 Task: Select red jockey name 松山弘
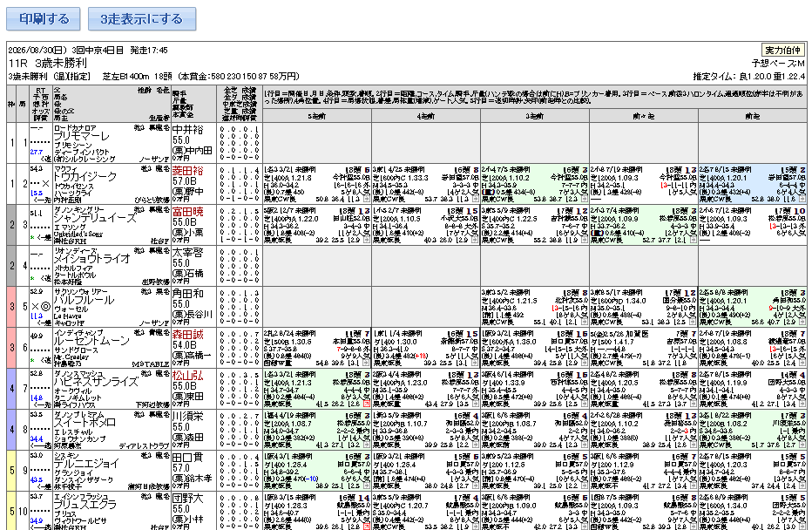click(187, 375)
